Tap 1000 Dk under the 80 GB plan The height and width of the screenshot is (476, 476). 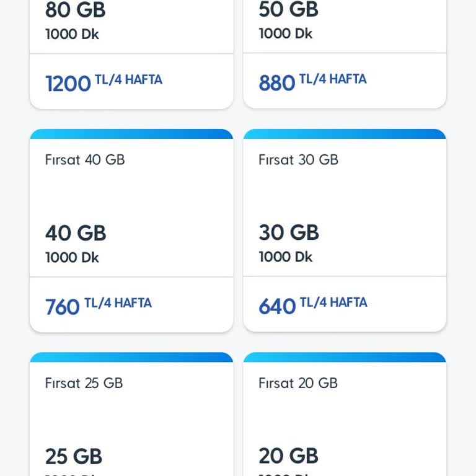[x=72, y=34]
